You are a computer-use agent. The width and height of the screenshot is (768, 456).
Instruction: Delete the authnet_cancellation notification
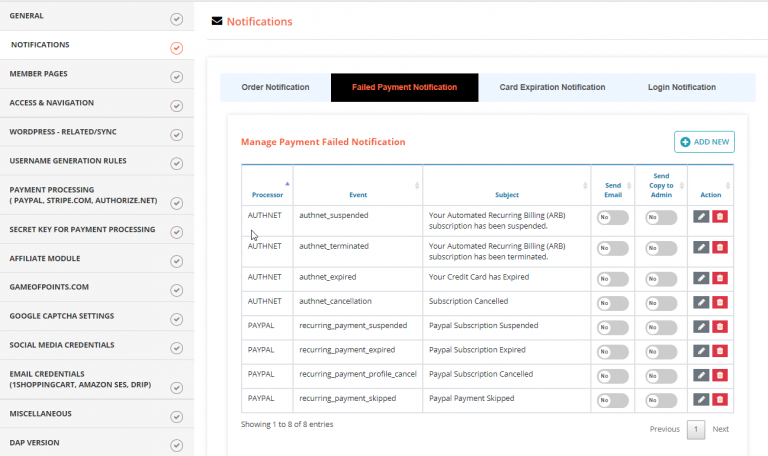point(720,302)
